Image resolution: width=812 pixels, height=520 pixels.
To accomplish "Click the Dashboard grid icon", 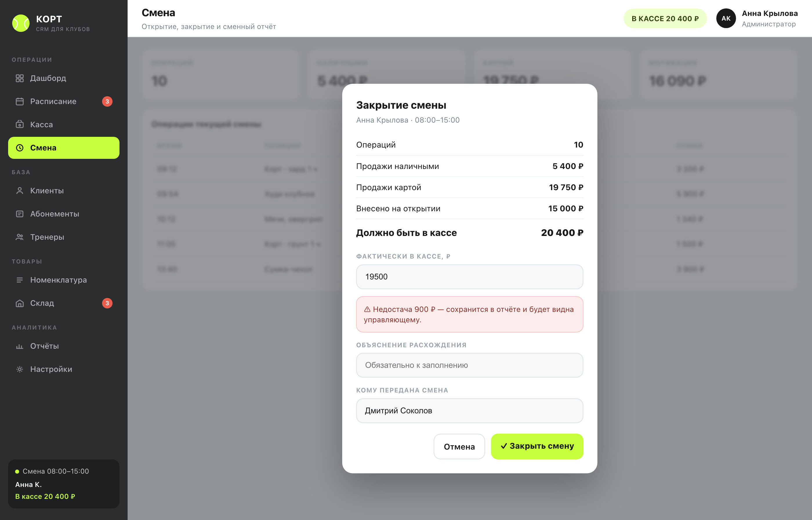I will [x=20, y=78].
